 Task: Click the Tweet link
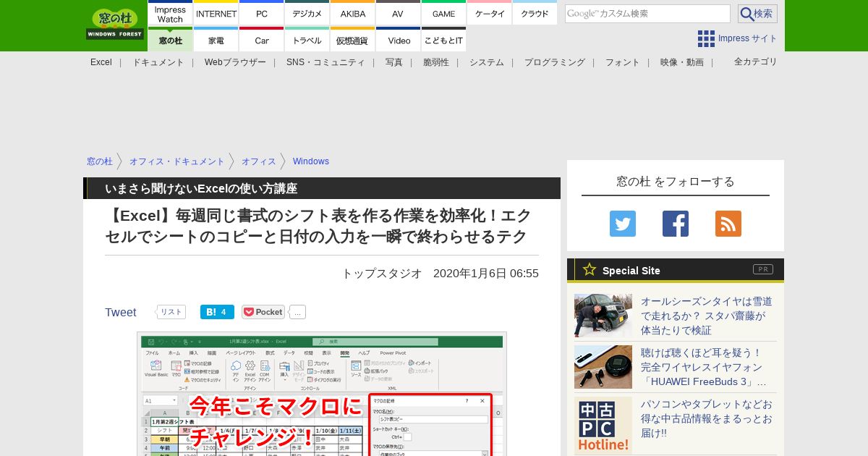pyautogui.click(x=121, y=312)
